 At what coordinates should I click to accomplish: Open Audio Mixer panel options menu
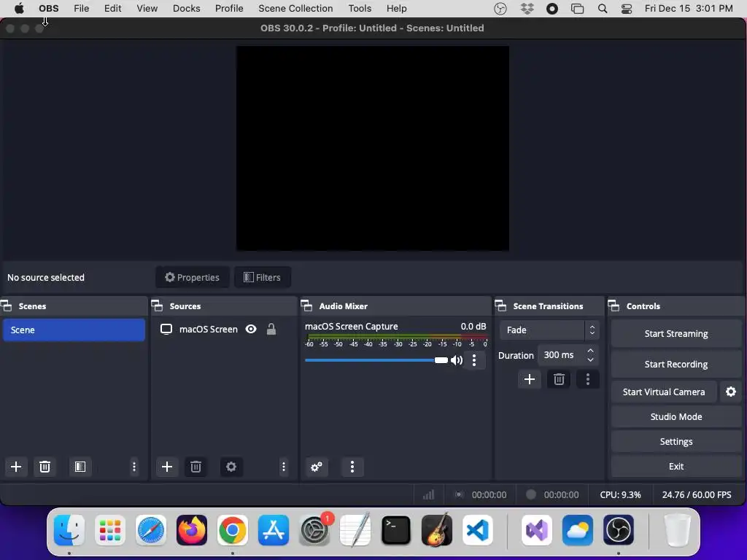click(x=352, y=467)
